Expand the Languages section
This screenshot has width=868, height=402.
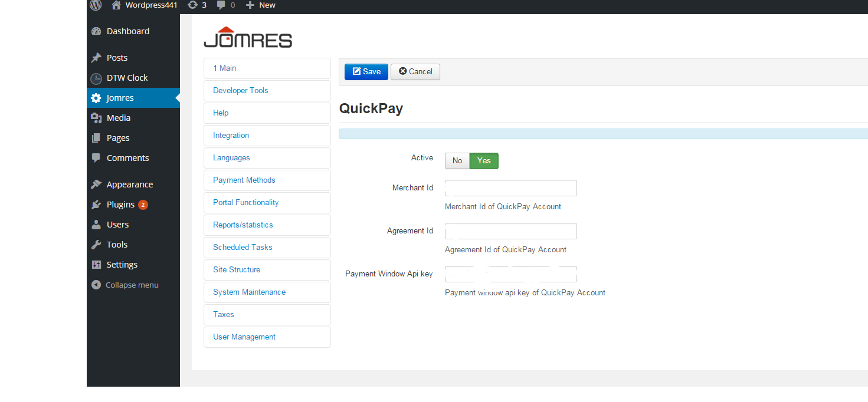(x=267, y=158)
